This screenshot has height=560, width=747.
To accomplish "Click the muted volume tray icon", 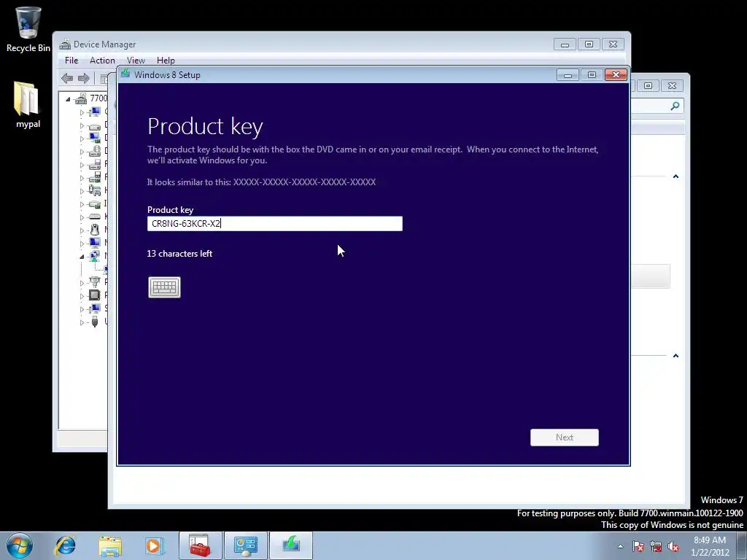I will coord(673,547).
